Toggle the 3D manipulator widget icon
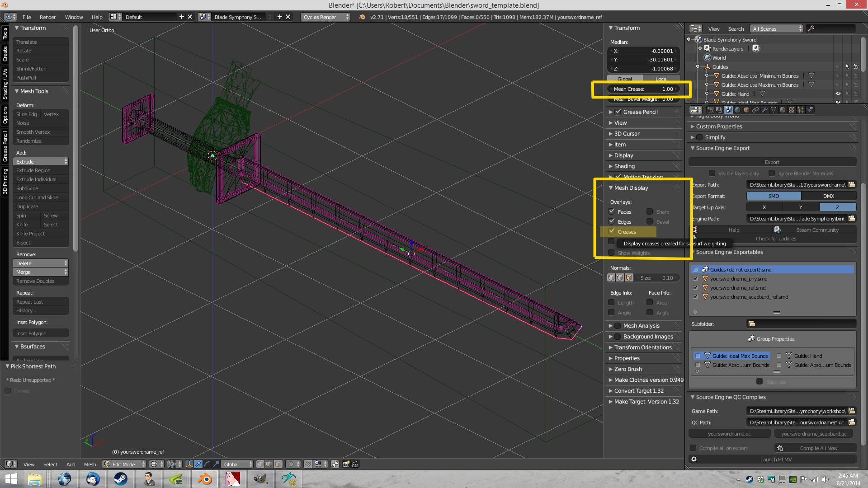Screen dimensions: 868x488 point(189,464)
